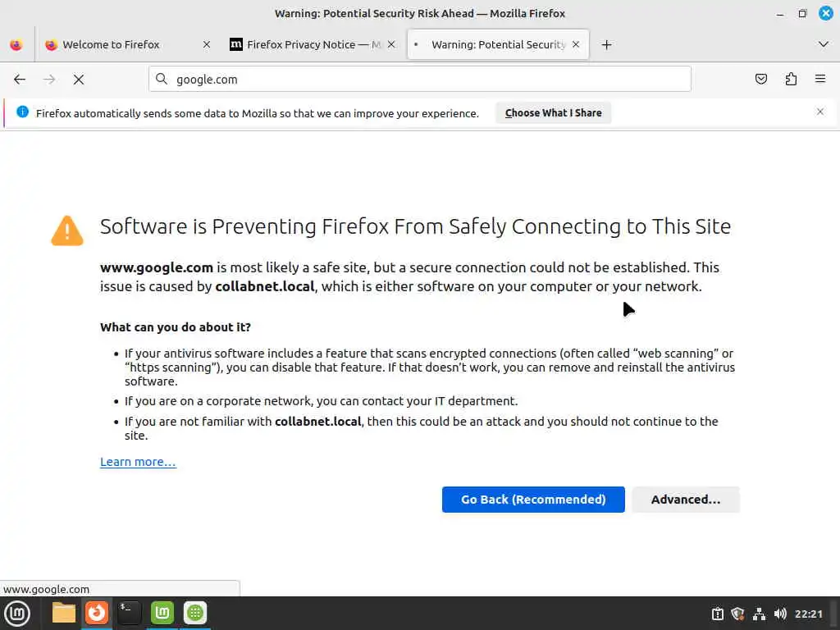Open the file manager in the taskbar
This screenshot has width=840, height=630.
pyautogui.click(x=63, y=613)
